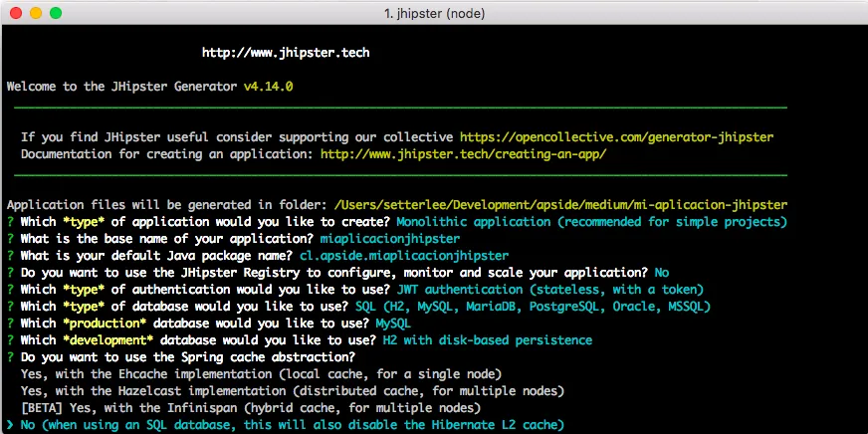Open the http://www.jhipster.tech link
The image size is (868, 434).
coord(286,53)
